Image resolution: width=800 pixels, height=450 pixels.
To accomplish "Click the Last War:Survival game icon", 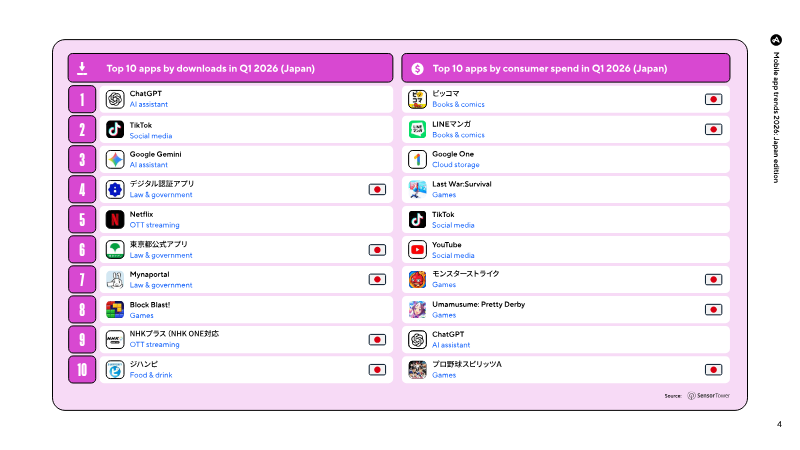I will pyautogui.click(x=417, y=190).
